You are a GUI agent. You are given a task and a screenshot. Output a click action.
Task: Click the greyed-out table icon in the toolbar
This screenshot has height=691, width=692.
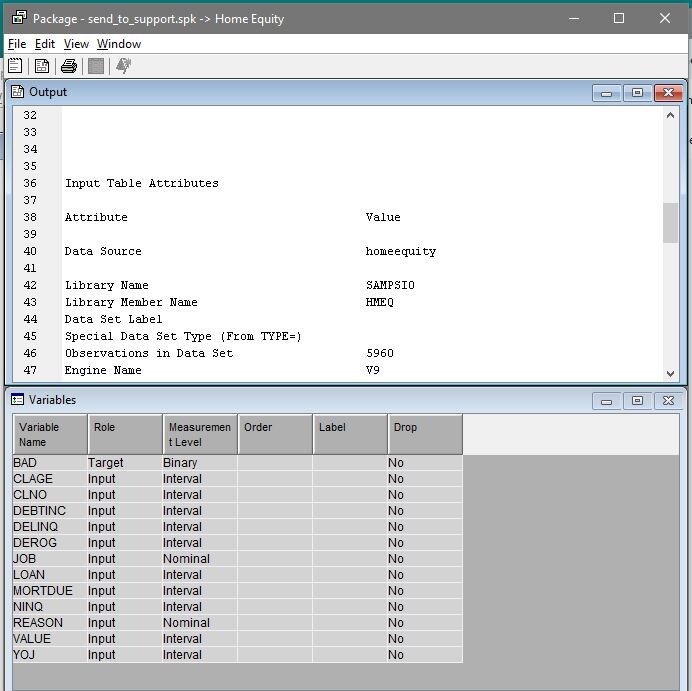[x=96, y=66]
